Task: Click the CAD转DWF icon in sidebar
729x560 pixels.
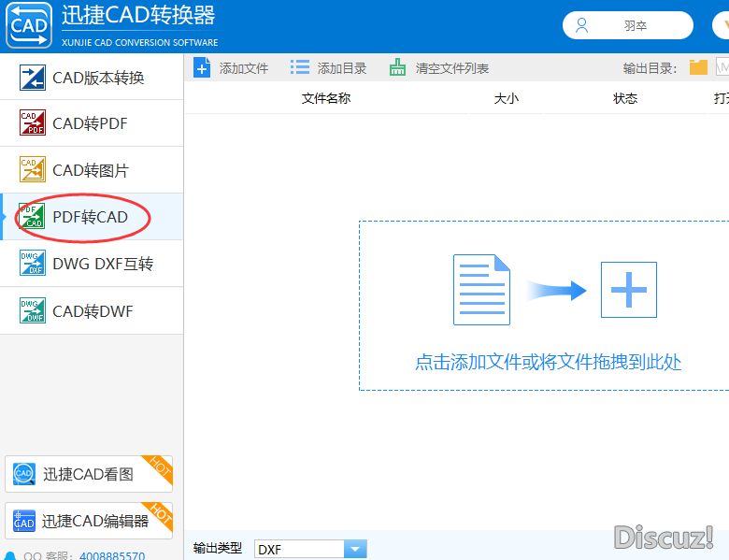Action: coord(33,310)
